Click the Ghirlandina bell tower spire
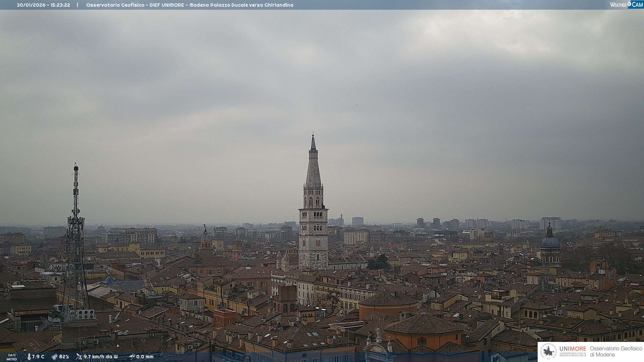This screenshot has width=644, height=362. point(313,168)
